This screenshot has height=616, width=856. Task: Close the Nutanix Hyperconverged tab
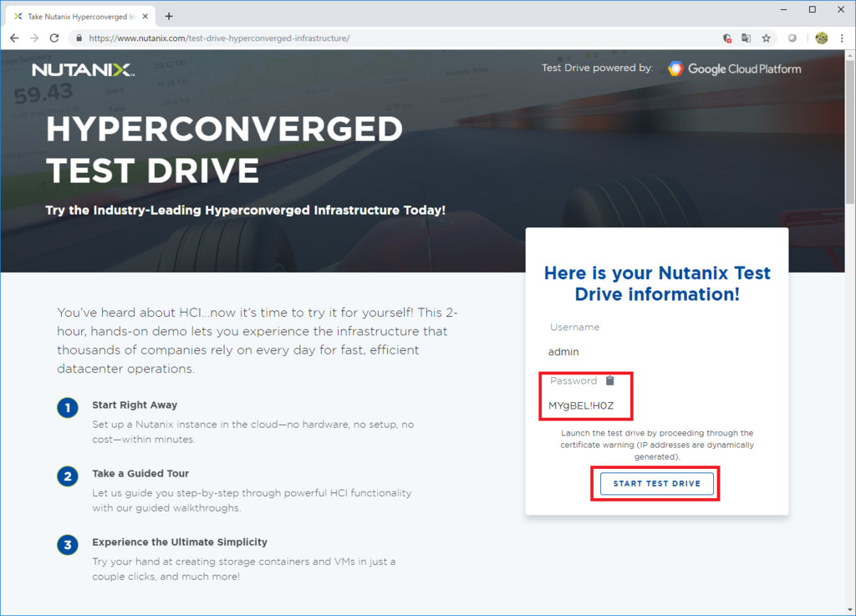point(145,17)
